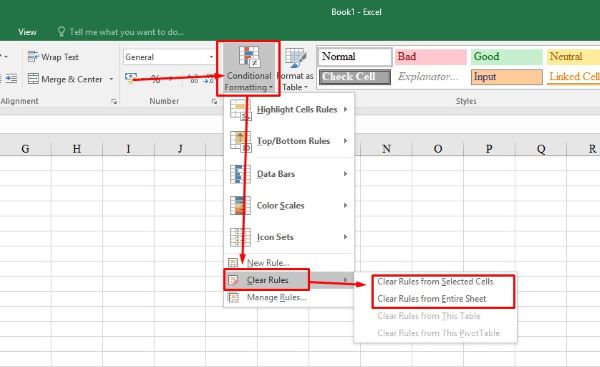Image resolution: width=600 pixels, height=367 pixels.
Task: Expand the Top/Bottom Rules submenu arrow
Action: [345, 141]
